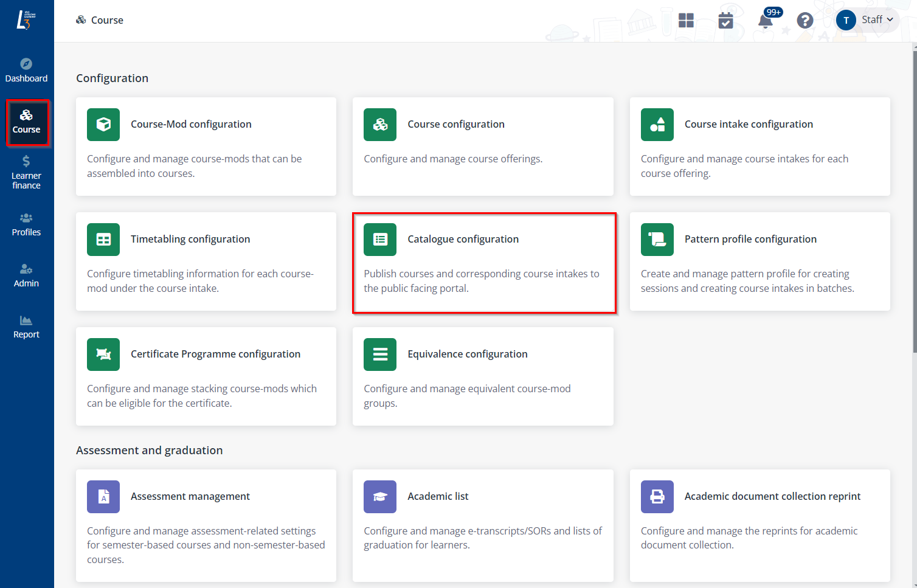Select Profiles in the sidebar

(26, 224)
